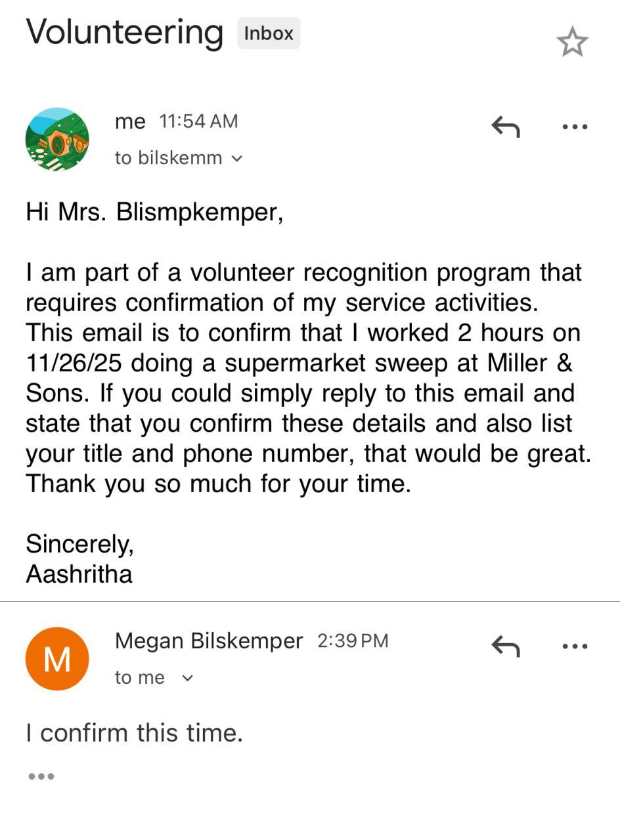Image resolution: width=620 pixels, height=840 pixels.
Task: Tap the 'to me' recipient text
Action: [139, 678]
